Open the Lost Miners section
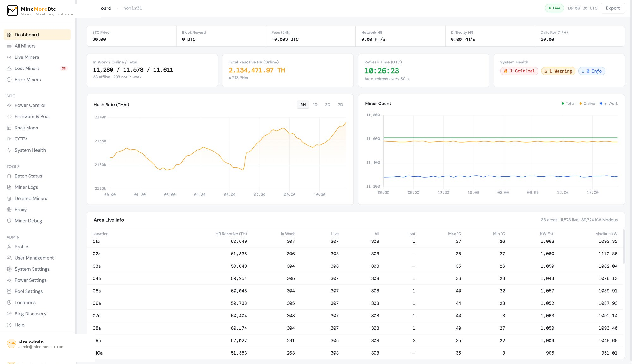Screen dimensions: 632x364 pyautogui.click(x=27, y=68)
